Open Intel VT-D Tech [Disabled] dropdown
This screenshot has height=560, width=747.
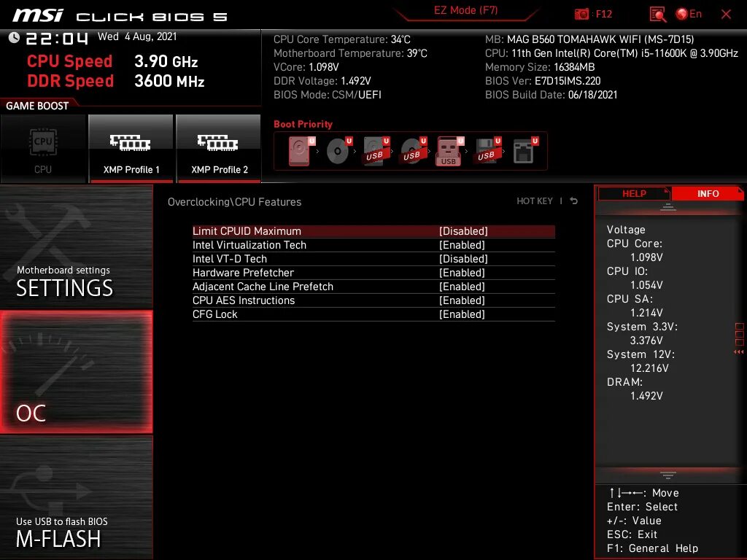(463, 259)
